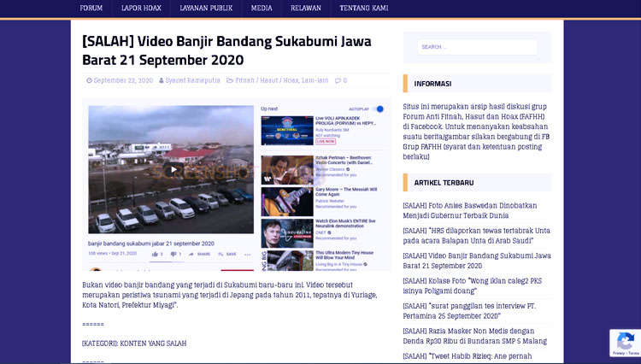Screen dimensions: 641x364
Task: Open author Syarief Ramaputra's page
Action: (x=192, y=80)
